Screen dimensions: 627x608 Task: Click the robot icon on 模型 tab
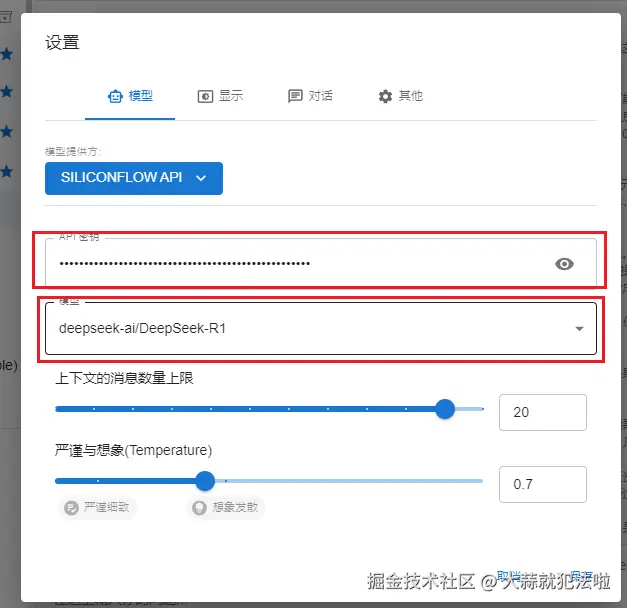(115, 96)
